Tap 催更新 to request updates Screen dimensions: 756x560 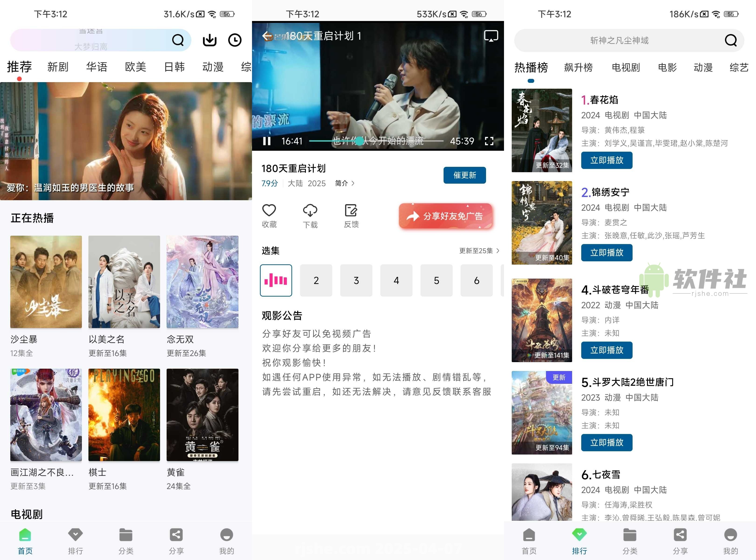click(464, 175)
